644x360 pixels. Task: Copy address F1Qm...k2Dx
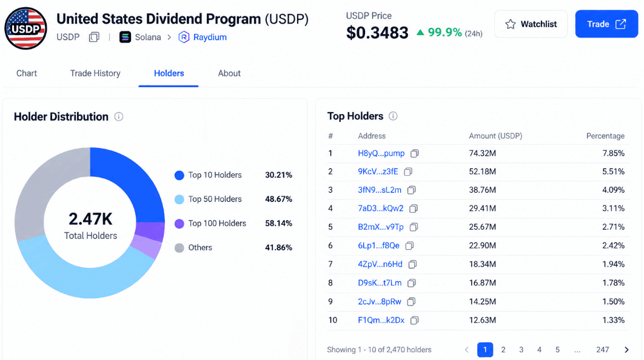[x=414, y=320]
